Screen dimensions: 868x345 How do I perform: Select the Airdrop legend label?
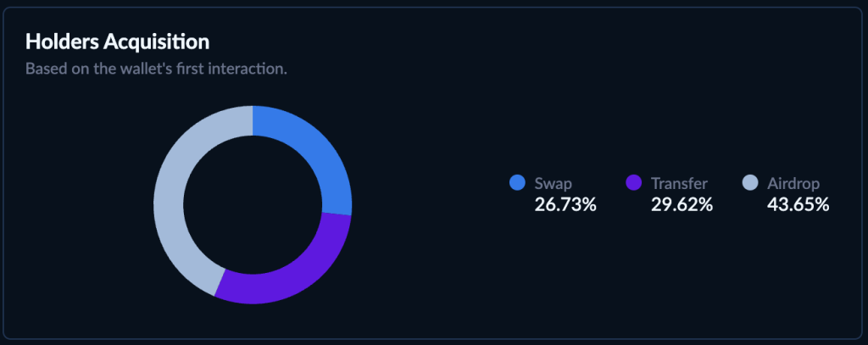(793, 183)
